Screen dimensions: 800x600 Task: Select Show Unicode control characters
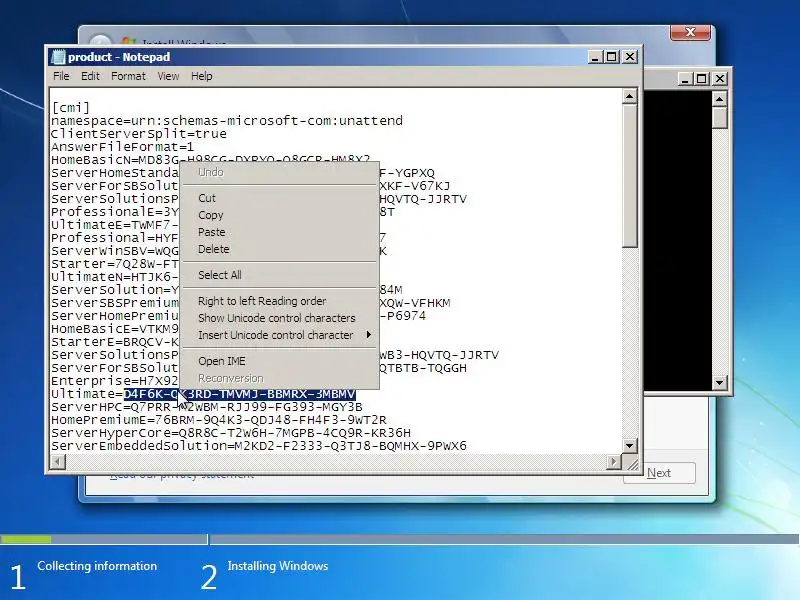279,318
